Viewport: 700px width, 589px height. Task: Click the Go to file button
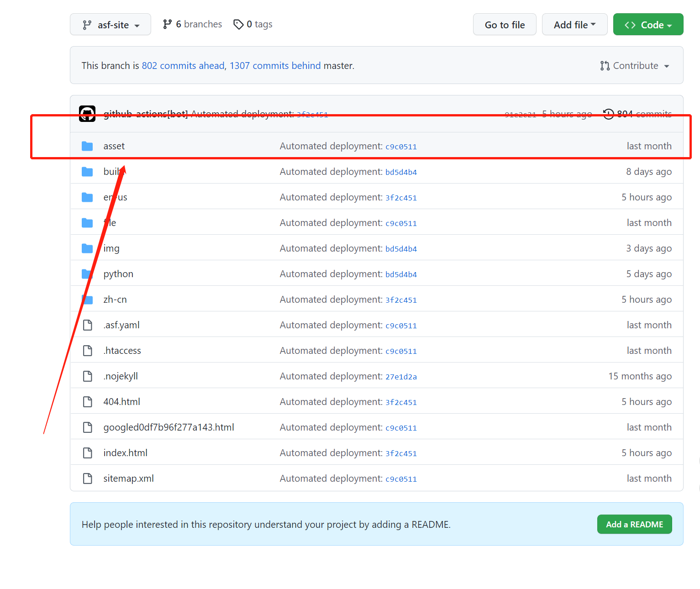(505, 25)
